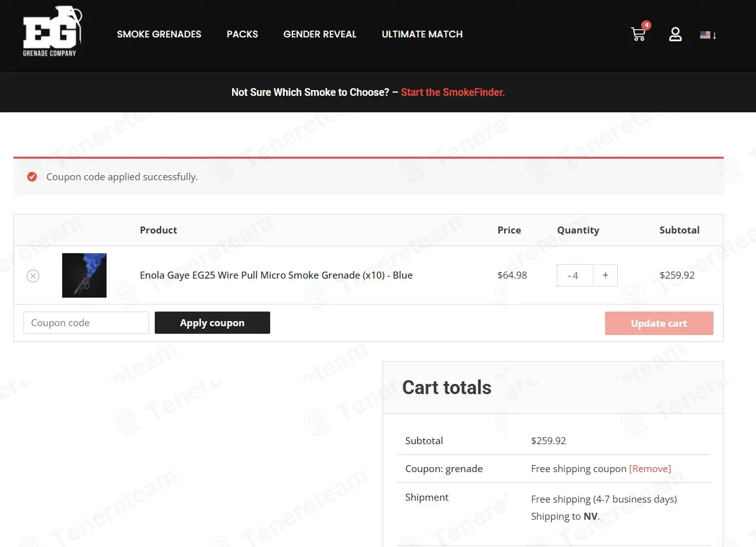Focus the Coupon code field
756x547 pixels.
pyautogui.click(x=86, y=323)
